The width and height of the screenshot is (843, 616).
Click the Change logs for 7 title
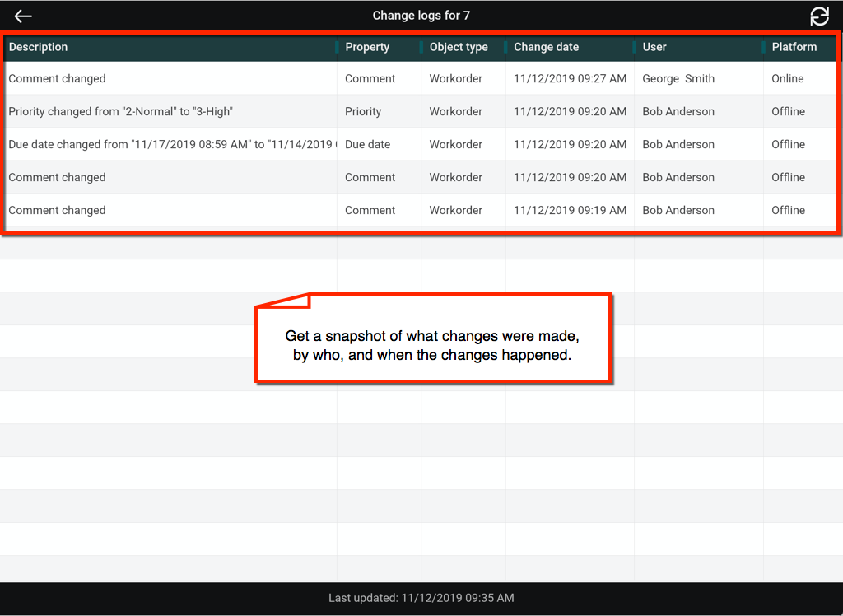421,16
